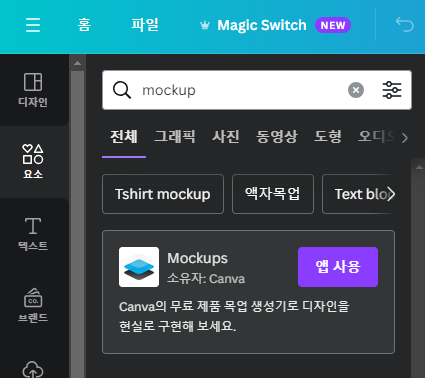Open search filter settings icon
425x378 pixels.
[x=392, y=90]
